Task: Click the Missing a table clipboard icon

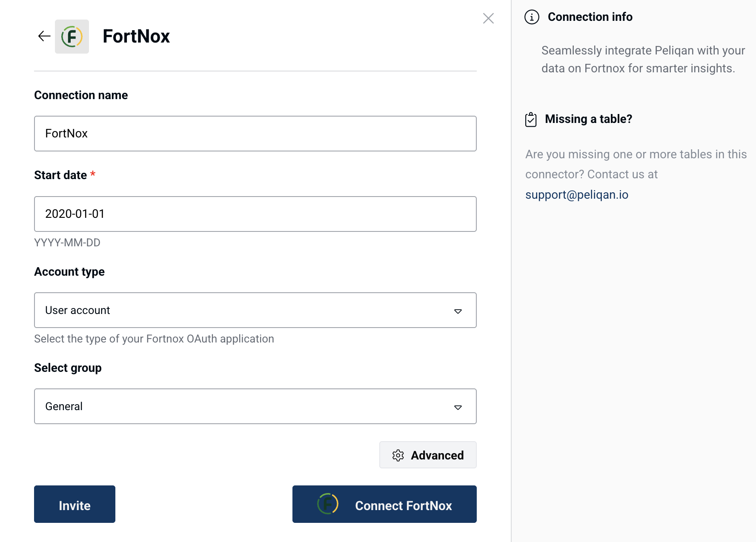Action: 531,120
